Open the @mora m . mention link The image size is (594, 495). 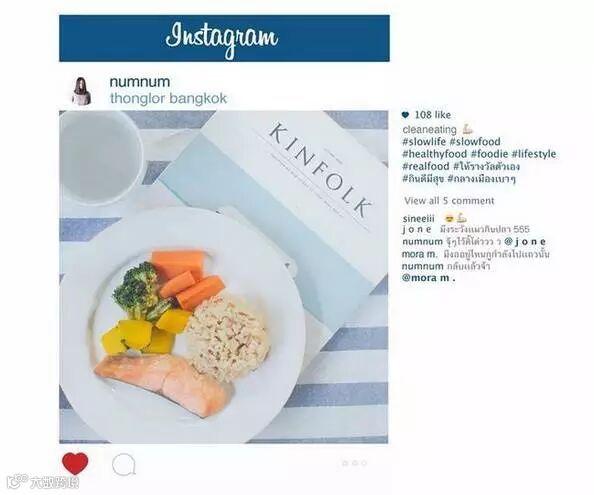pyautogui.click(x=428, y=278)
